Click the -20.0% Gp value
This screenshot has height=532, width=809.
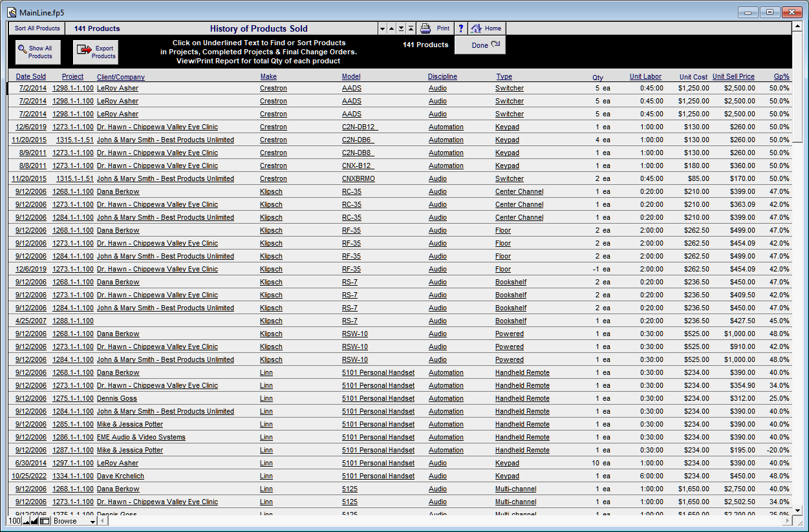778,450
